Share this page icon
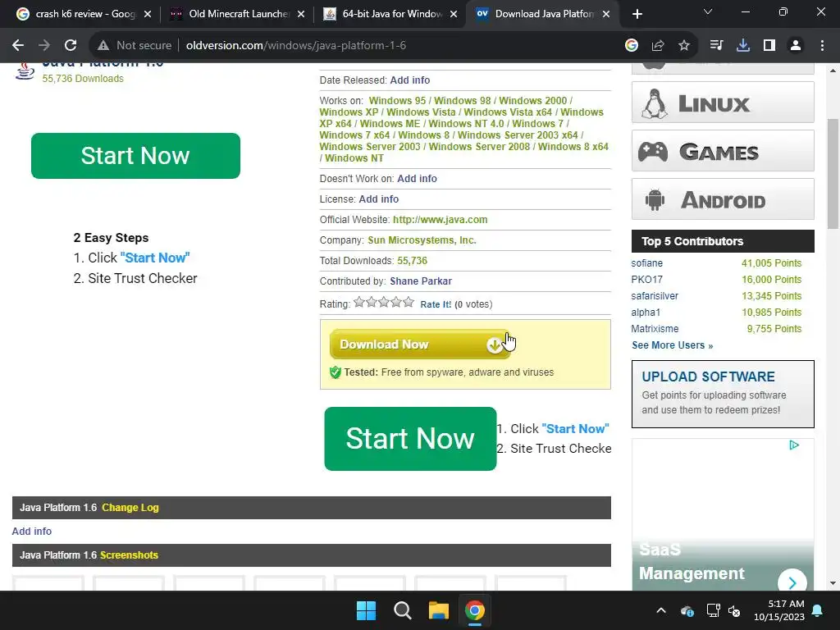840x630 pixels. point(658,46)
